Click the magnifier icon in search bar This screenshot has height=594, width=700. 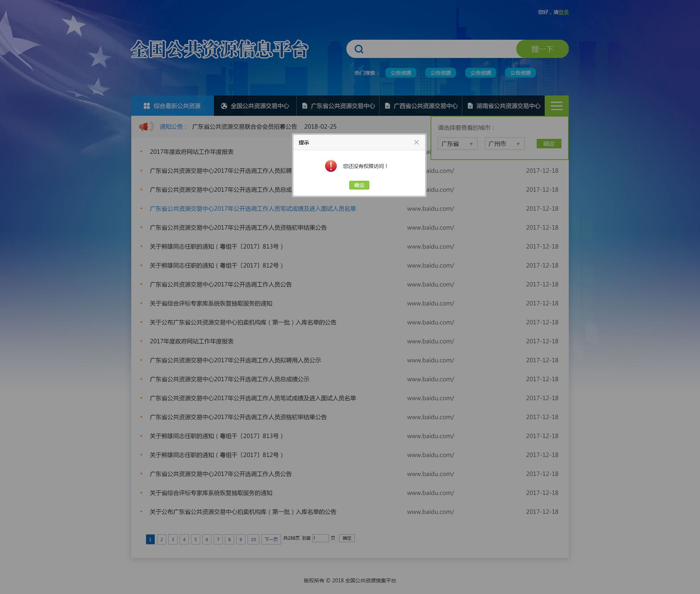(359, 49)
